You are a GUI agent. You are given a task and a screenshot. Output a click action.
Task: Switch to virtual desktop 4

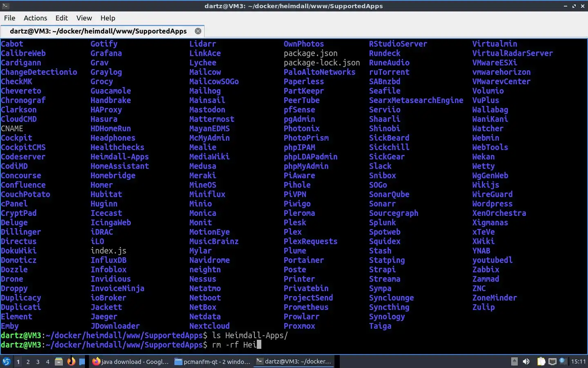48,362
